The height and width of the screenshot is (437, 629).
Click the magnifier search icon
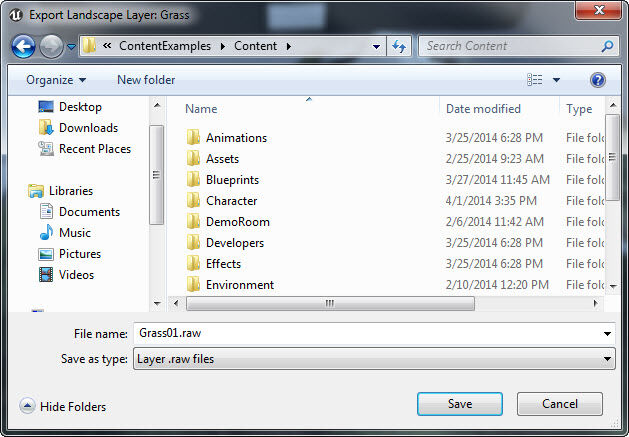[x=607, y=46]
